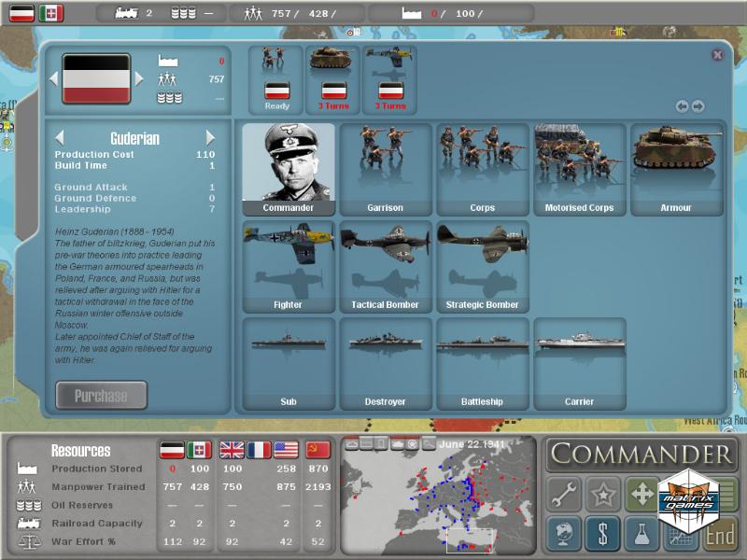
Task: Select the queued fighter plane with 3 Turns
Action: point(389,80)
